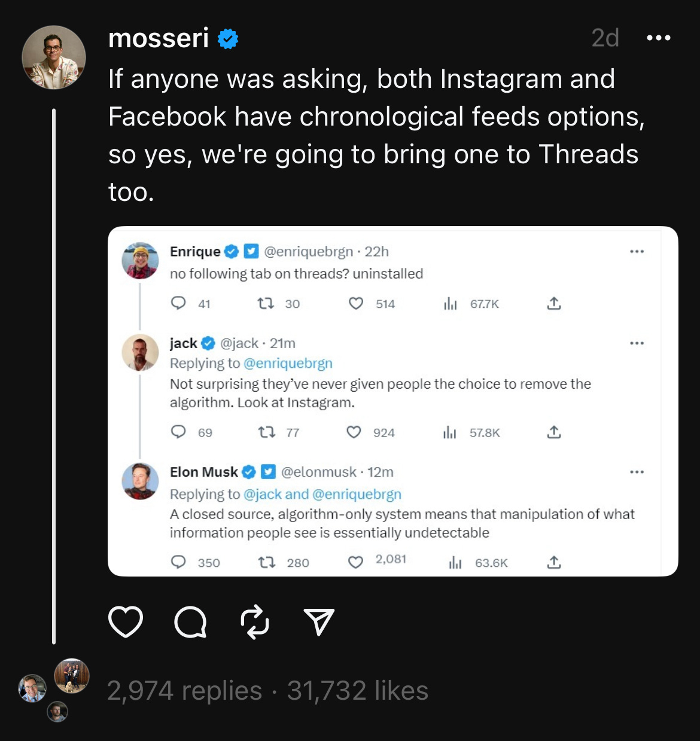The image size is (700, 741).
Task: Click the heart icon on jack's tweet
Action: pos(354,432)
